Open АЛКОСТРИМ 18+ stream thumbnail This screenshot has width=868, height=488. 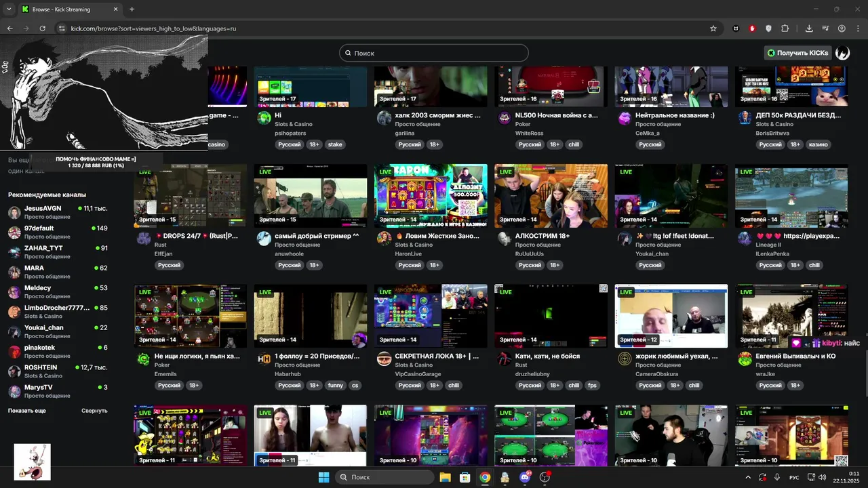[x=551, y=195]
